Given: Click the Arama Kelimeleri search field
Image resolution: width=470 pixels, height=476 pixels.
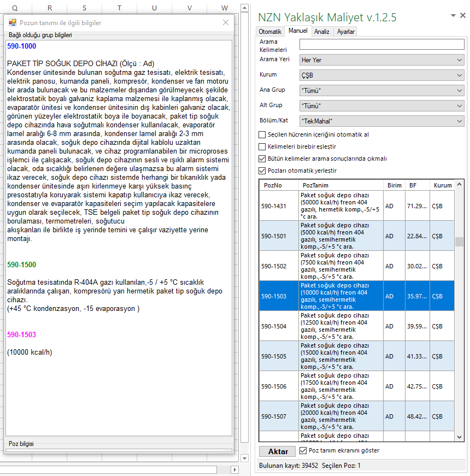Looking at the screenshot, I should [381, 44].
